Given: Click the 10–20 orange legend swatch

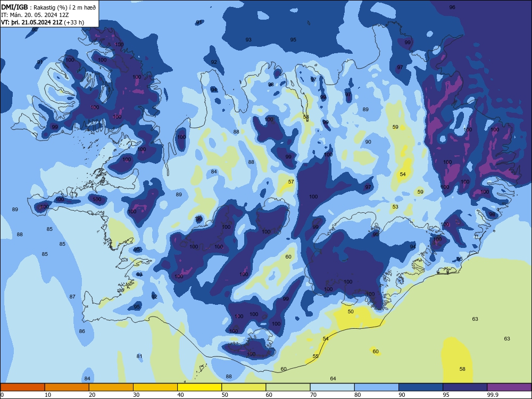Looking at the screenshot, I should tap(67, 387).
